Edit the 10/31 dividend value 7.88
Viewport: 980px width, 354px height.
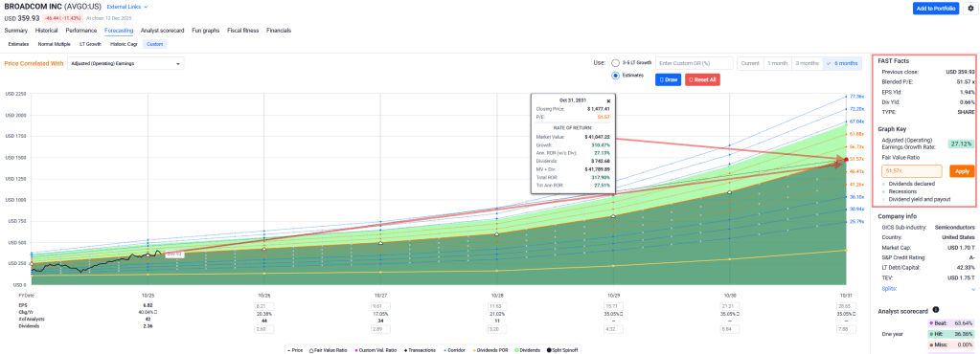click(x=845, y=328)
